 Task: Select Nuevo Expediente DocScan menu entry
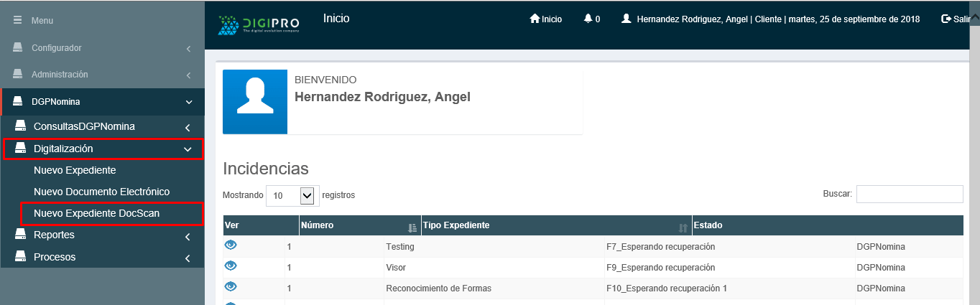tap(96, 213)
